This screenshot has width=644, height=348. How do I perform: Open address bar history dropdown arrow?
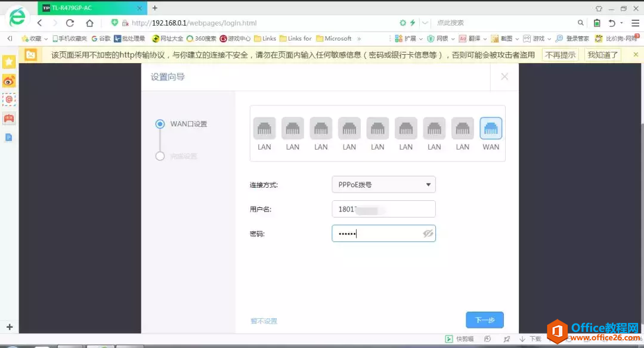pyautogui.click(x=425, y=23)
